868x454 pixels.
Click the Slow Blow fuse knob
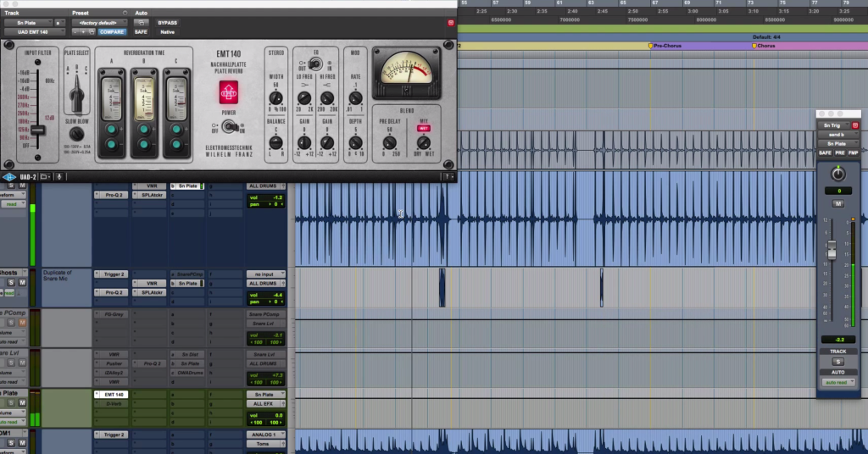click(76, 134)
